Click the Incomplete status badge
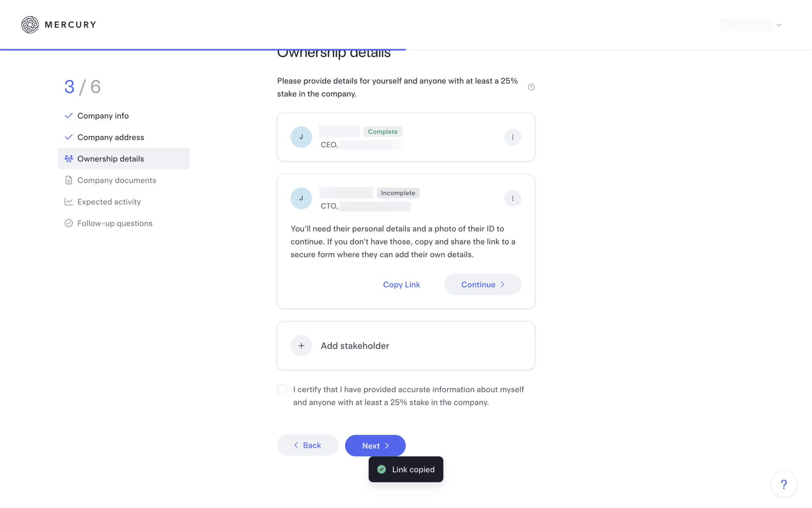This screenshot has width=812, height=508. point(398,193)
